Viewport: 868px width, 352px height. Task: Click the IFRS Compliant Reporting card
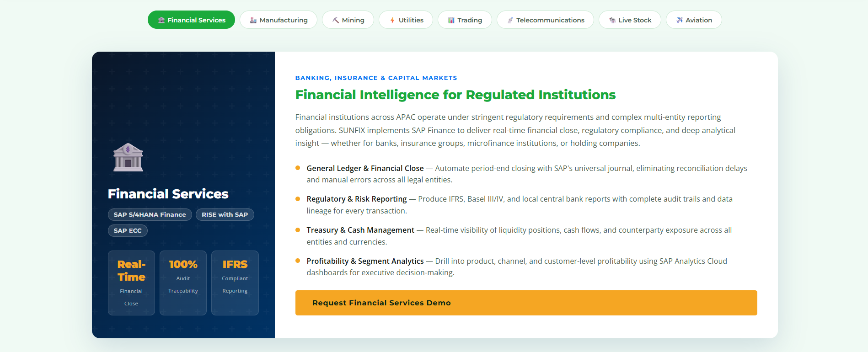(235, 283)
